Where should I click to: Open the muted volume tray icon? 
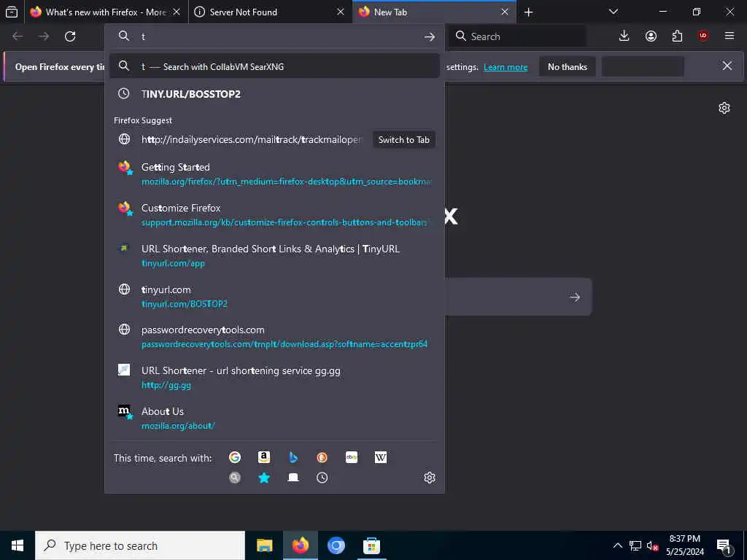652,545
